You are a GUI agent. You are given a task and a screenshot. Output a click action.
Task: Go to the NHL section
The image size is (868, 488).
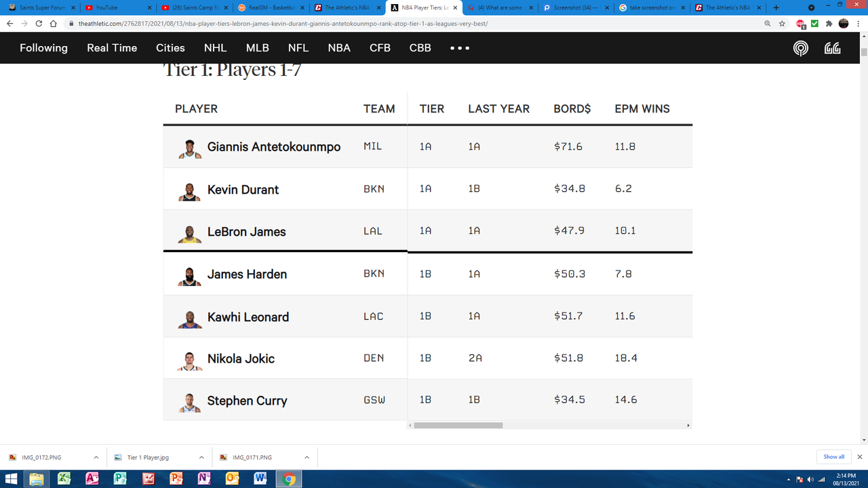pos(216,48)
